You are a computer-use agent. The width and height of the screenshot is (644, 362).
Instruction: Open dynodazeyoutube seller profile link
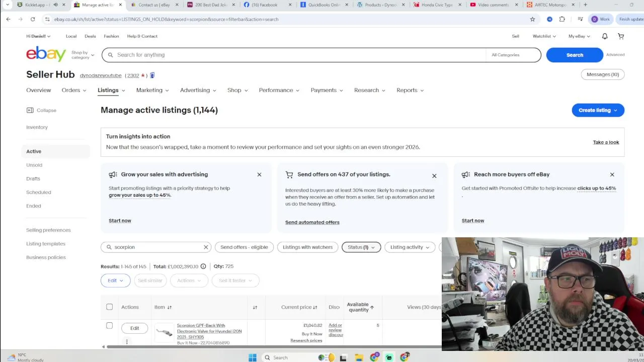click(101, 75)
